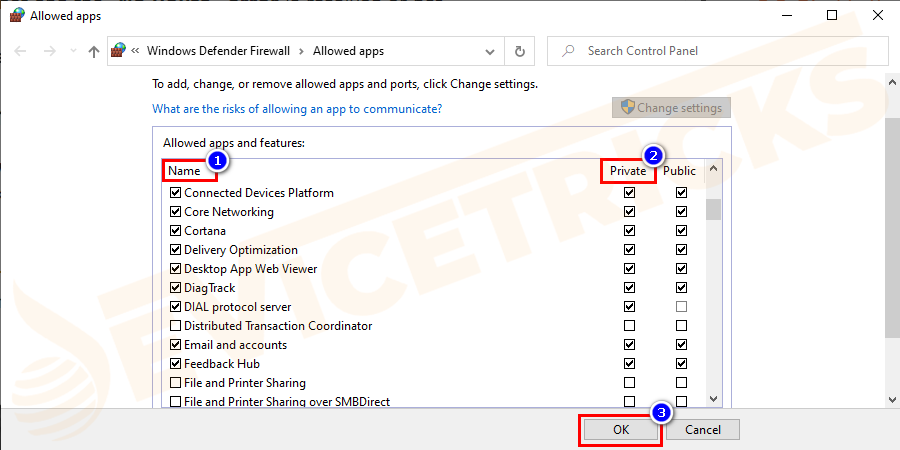Click the Allowed apps title bar icon
This screenshot has height=450, width=900.
[x=17, y=15]
